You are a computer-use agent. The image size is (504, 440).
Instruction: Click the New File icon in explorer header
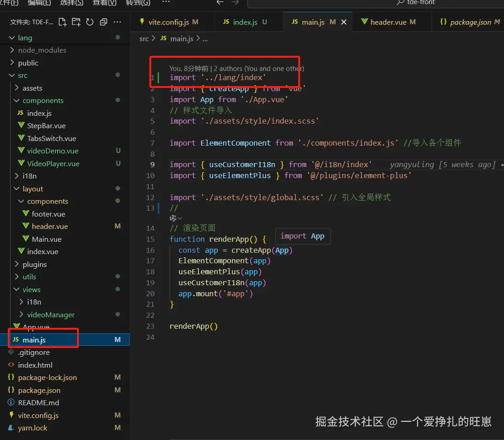tap(62, 22)
